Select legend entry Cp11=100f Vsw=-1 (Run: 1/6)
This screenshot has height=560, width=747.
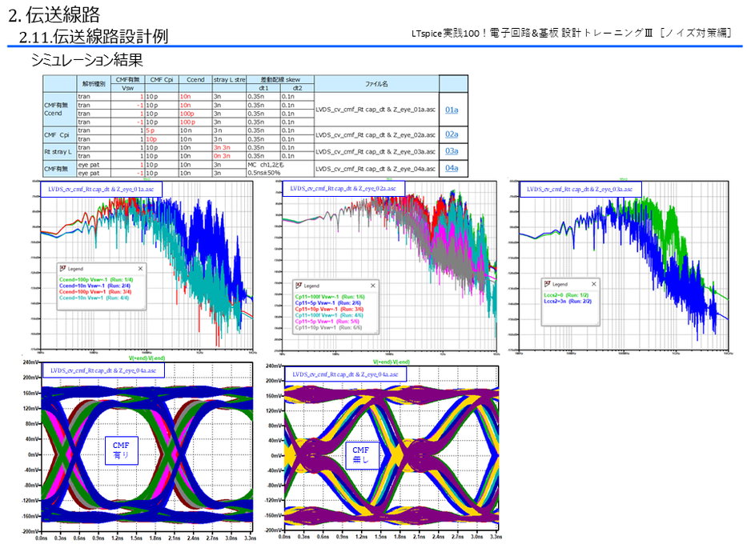(x=330, y=297)
